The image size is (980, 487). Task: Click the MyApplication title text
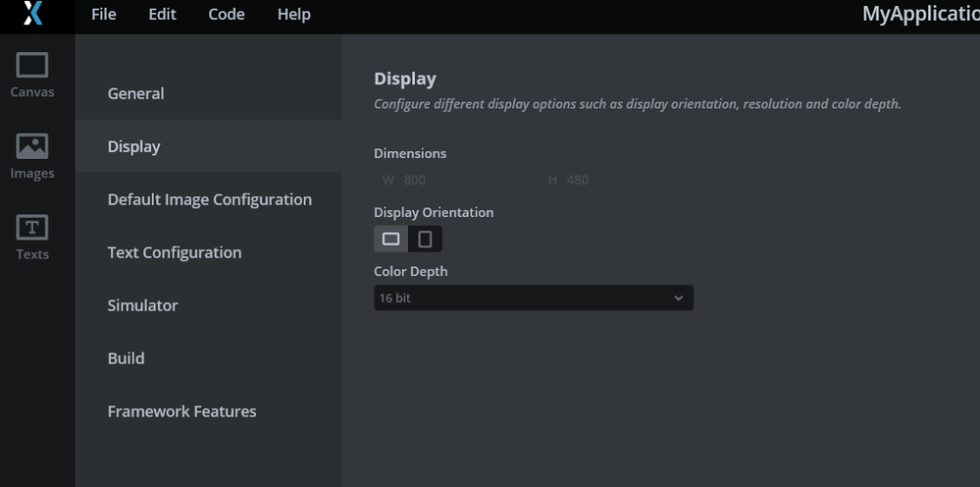(920, 14)
